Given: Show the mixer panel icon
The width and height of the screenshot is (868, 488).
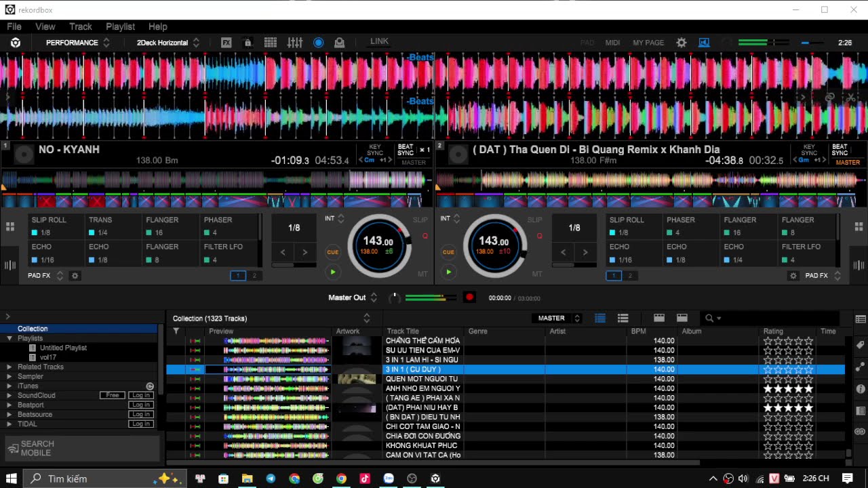Looking at the screenshot, I should tap(294, 43).
